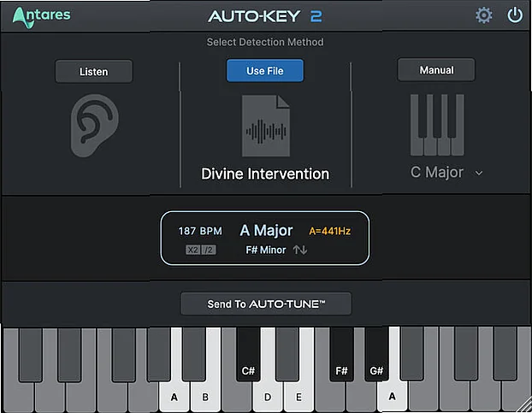Select the F# Minor relative key

click(x=266, y=250)
